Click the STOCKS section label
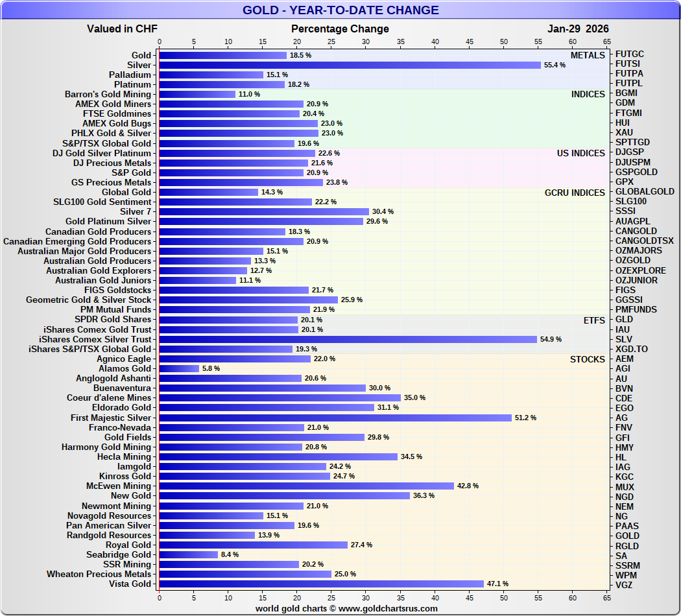The width and height of the screenshot is (681, 616). pyautogui.click(x=587, y=359)
